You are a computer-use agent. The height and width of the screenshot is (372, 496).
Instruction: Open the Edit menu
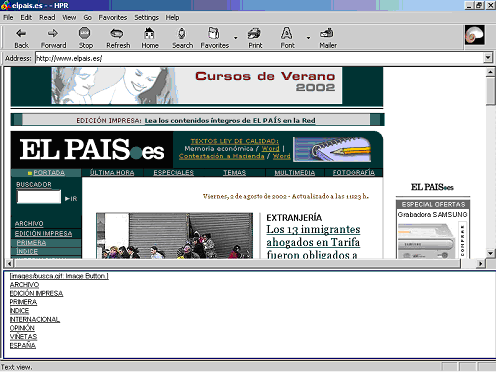(26, 17)
